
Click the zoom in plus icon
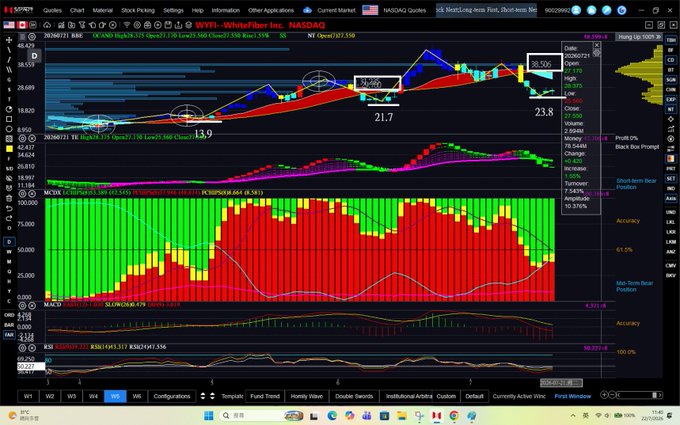(604, 395)
